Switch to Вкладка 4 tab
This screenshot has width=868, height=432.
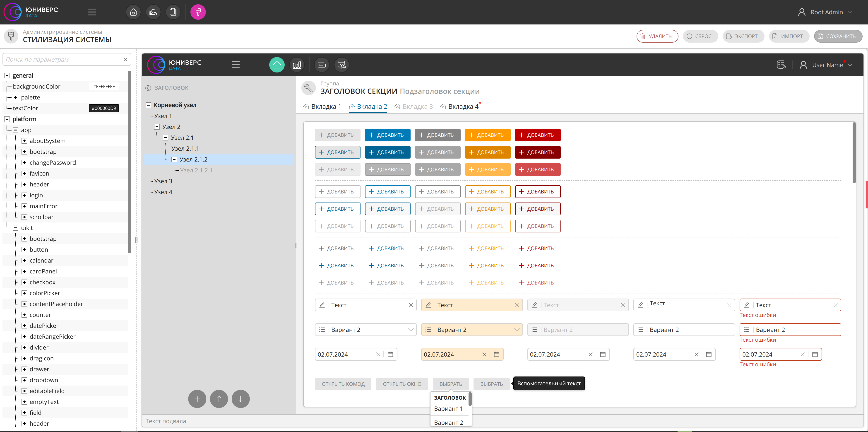[x=459, y=107]
